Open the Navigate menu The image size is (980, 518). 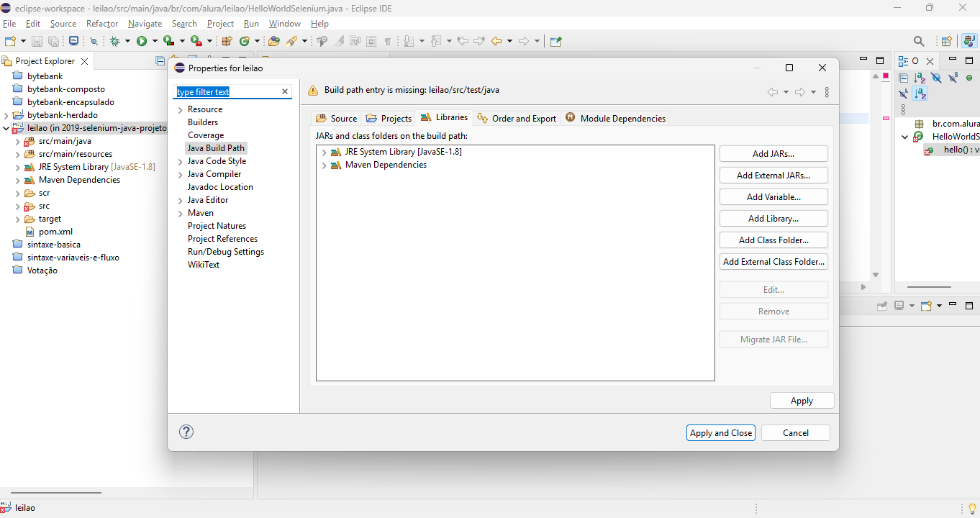pyautogui.click(x=145, y=24)
